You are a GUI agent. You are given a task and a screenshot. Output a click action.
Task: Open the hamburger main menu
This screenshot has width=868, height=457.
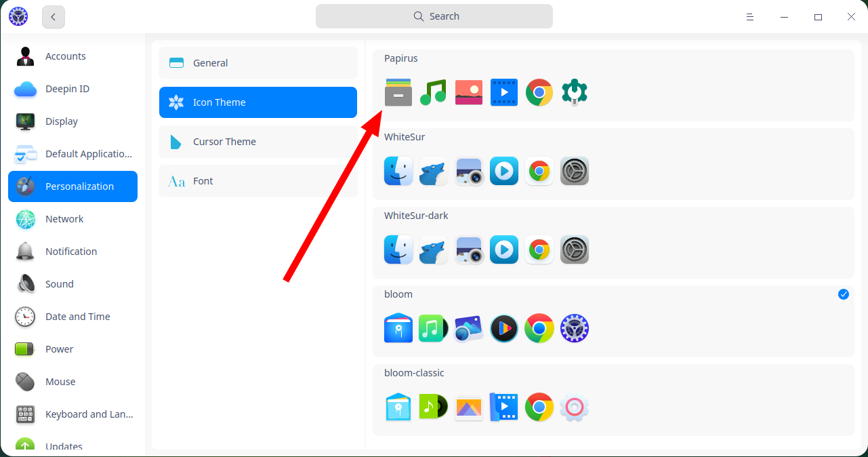point(750,17)
